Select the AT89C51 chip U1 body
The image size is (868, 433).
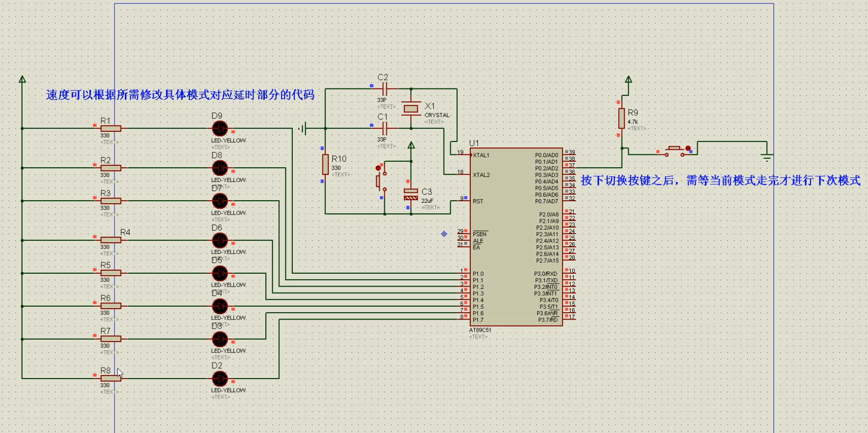tap(516, 237)
